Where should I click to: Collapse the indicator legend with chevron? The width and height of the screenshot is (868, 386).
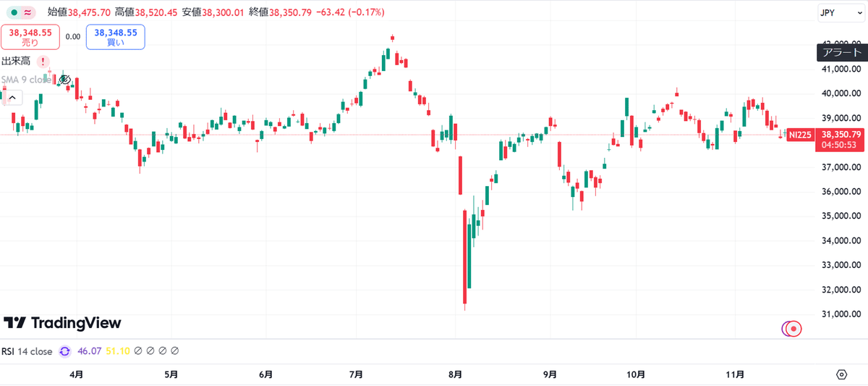coord(13,98)
